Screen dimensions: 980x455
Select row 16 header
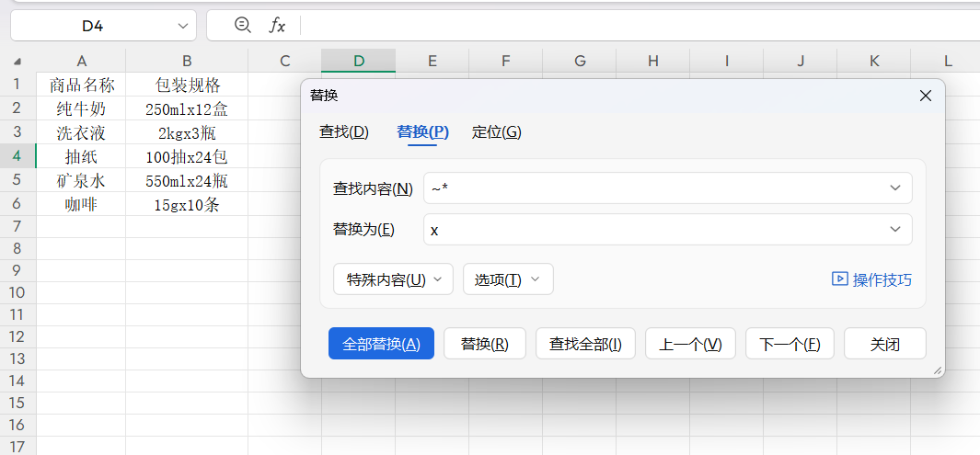17,425
